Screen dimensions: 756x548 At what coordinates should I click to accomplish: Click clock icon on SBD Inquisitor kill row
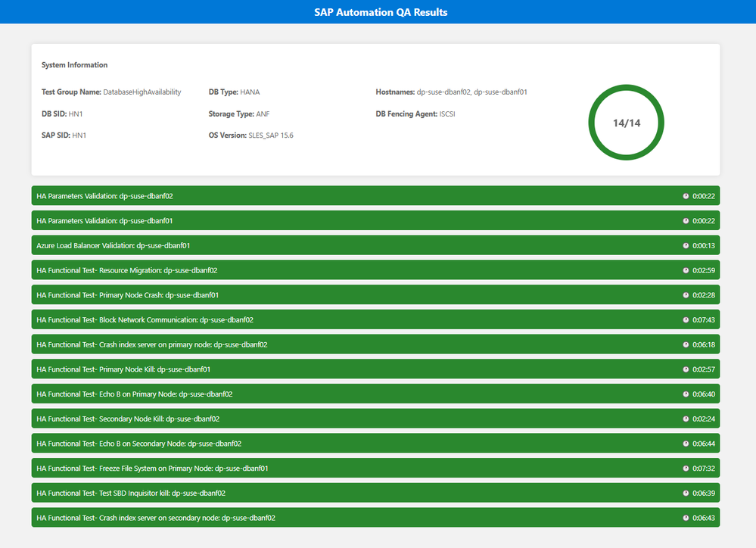point(686,493)
